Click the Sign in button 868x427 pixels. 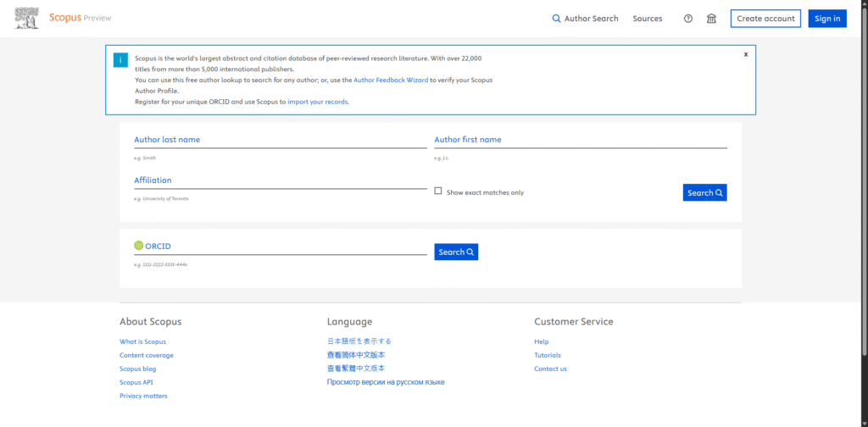(x=827, y=19)
